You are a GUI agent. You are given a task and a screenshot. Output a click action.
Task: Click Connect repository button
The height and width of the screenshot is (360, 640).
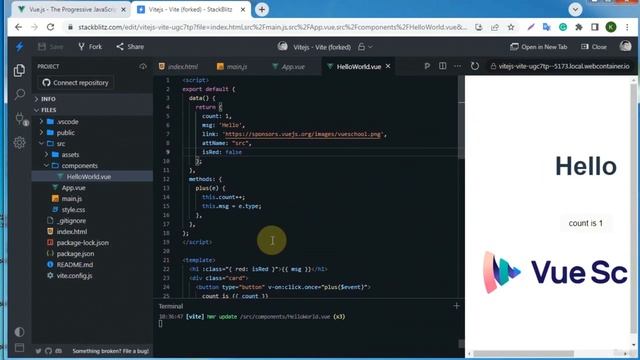click(76, 82)
